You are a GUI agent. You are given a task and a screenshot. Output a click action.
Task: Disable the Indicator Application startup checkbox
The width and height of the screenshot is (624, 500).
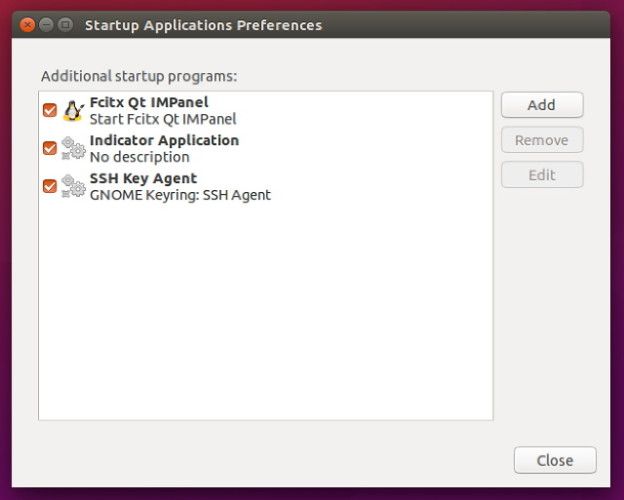pyautogui.click(x=50, y=148)
